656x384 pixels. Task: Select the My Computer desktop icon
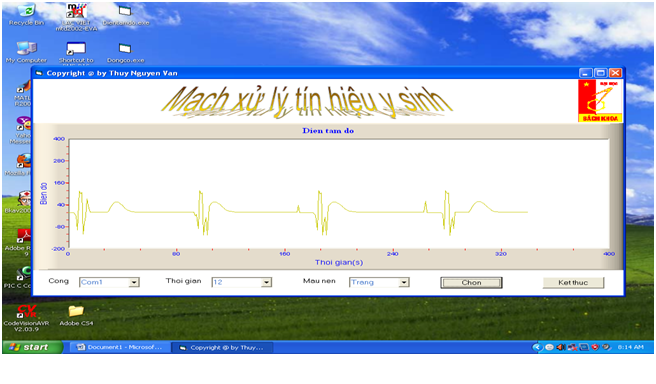click(26, 52)
